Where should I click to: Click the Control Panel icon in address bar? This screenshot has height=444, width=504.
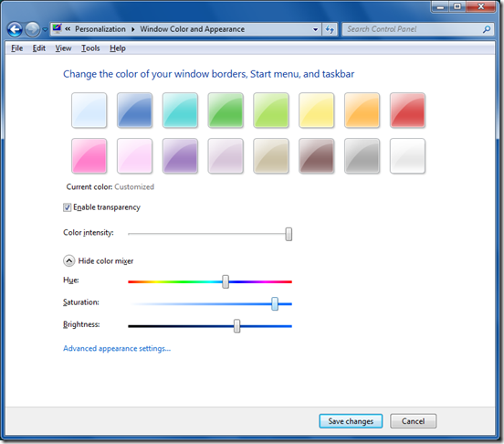click(x=58, y=29)
